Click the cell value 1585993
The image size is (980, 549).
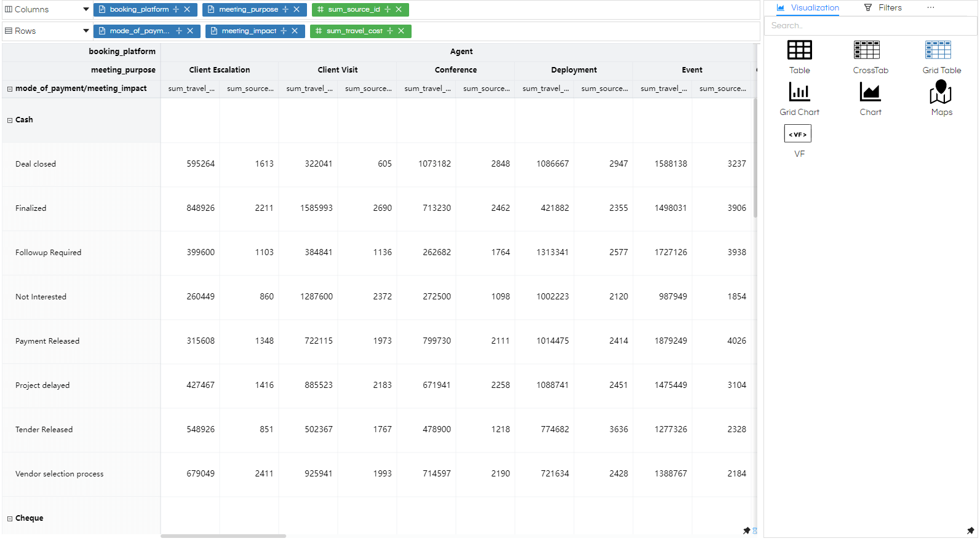316,208
